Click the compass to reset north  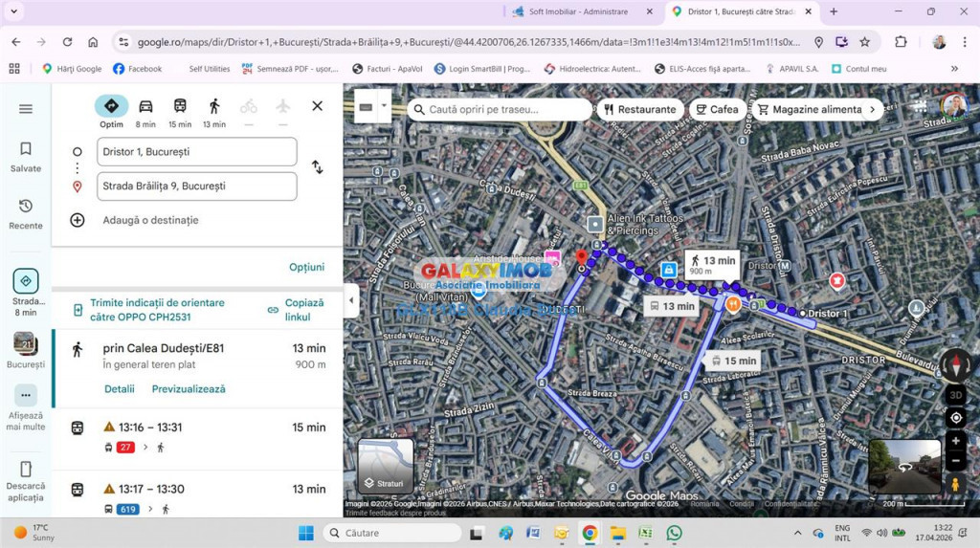click(955, 364)
